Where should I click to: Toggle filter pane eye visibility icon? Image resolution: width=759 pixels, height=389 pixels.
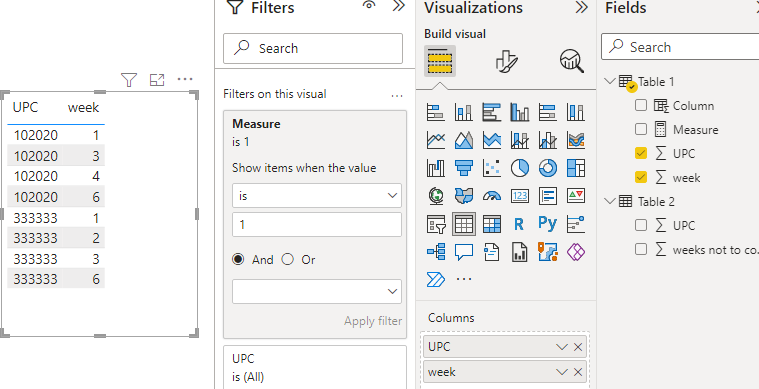pyautogui.click(x=369, y=6)
